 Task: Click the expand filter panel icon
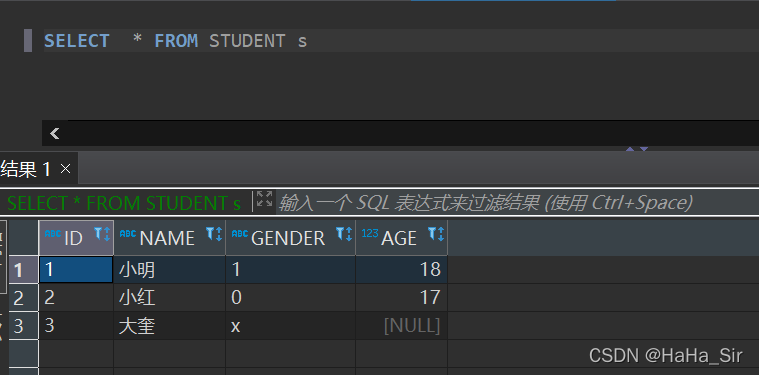tap(264, 199)
